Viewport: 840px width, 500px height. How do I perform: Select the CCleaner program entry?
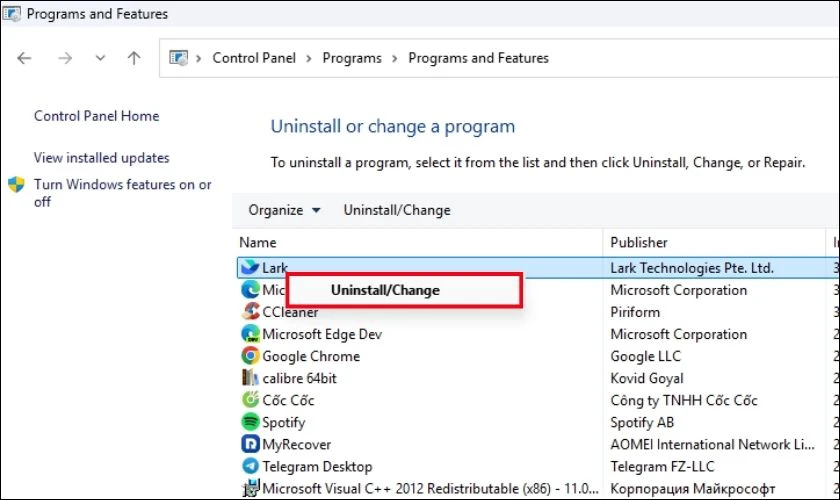point(290,312)
